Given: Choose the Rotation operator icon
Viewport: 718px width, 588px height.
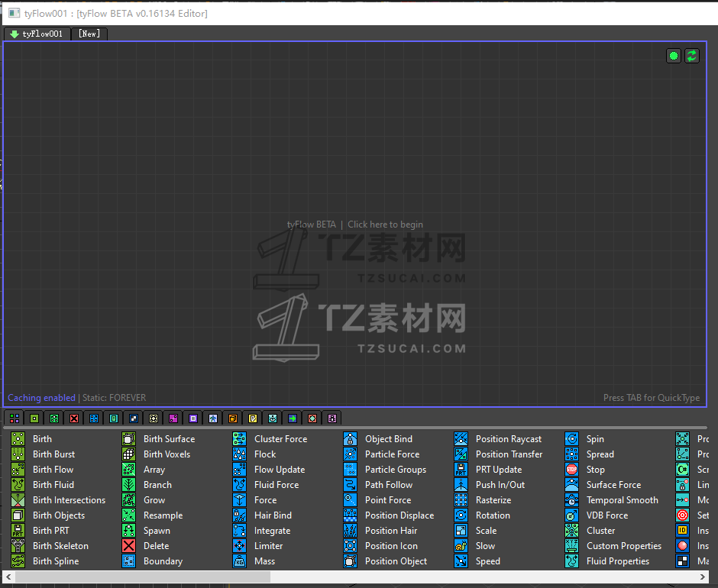Looking at the screenshot, I should 461,515.
